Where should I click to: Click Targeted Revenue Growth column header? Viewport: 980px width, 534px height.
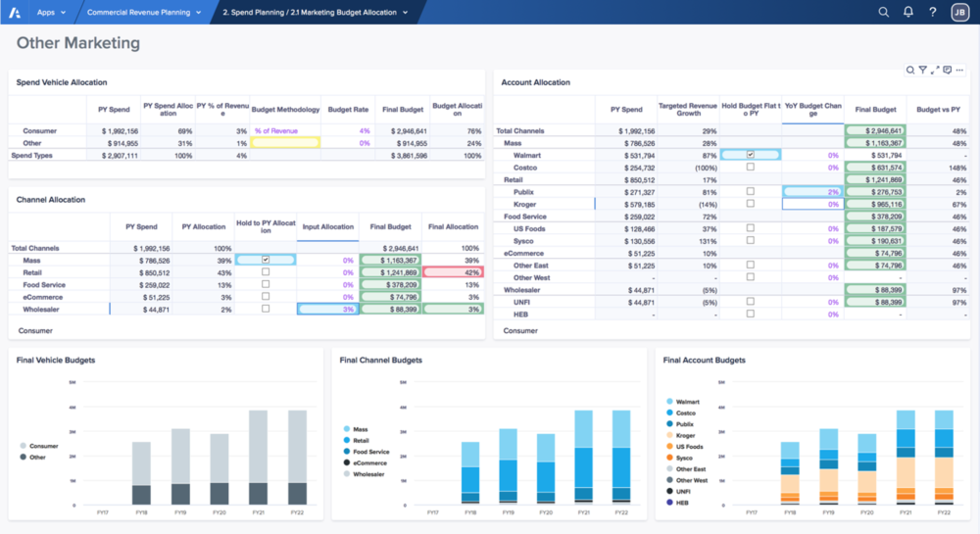point(688,110)
